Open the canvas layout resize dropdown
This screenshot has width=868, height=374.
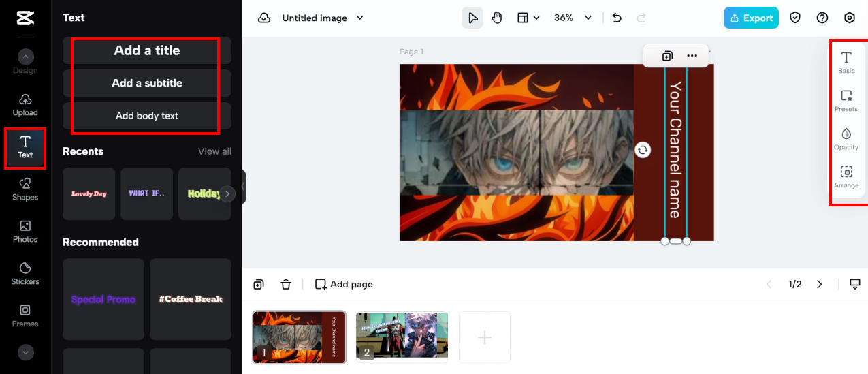528,18
